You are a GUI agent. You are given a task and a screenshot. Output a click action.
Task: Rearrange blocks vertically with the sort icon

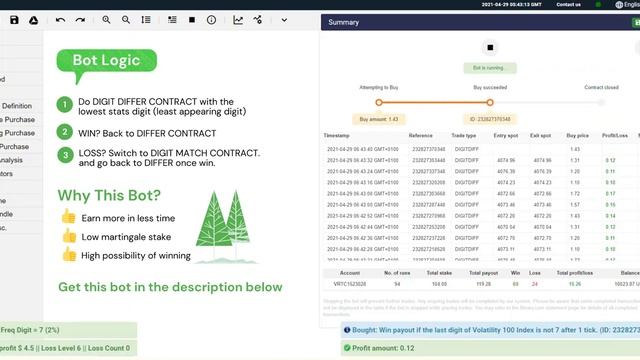point(146,20)
